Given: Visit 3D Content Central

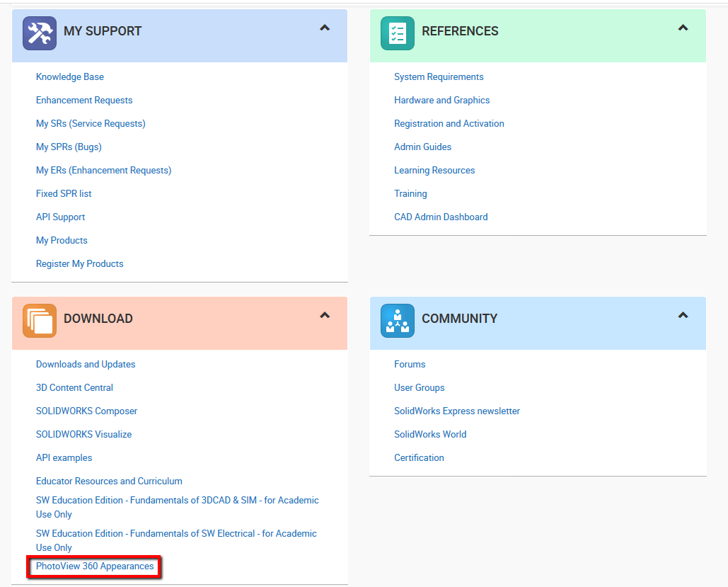Looking at the screenshot, I should (x=74, y=387).
